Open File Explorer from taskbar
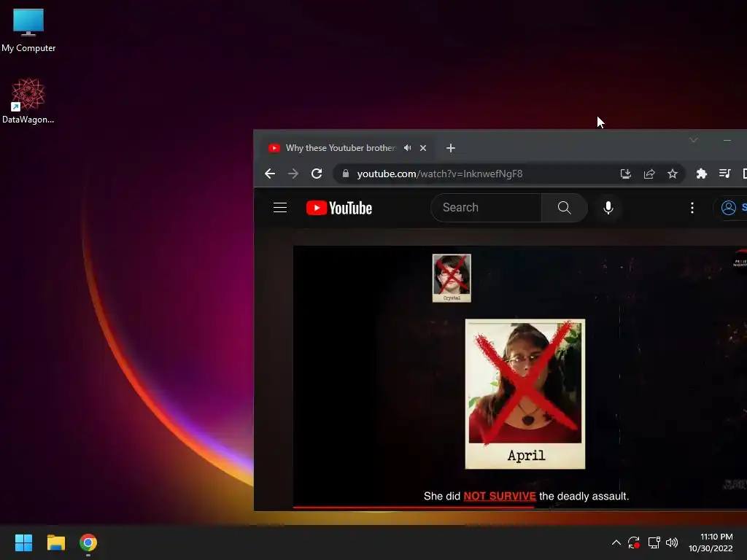 pos(55,542)
